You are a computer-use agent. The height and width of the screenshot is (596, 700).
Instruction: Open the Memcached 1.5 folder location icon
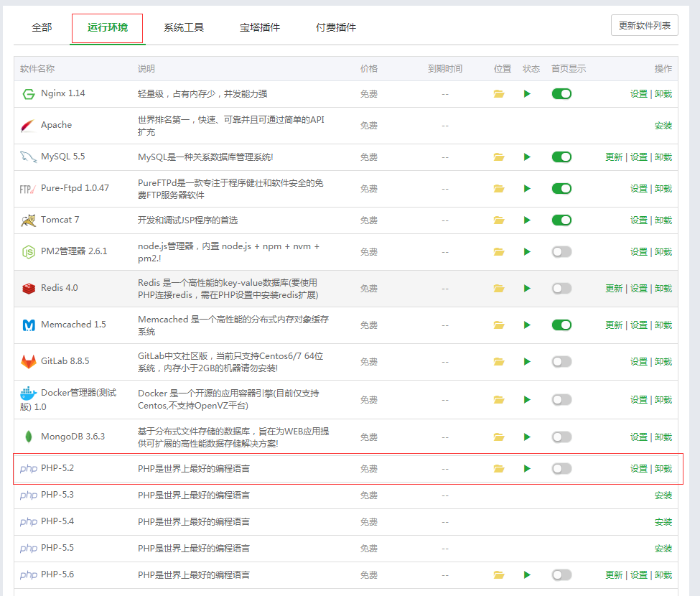click(x=499, y=325)
